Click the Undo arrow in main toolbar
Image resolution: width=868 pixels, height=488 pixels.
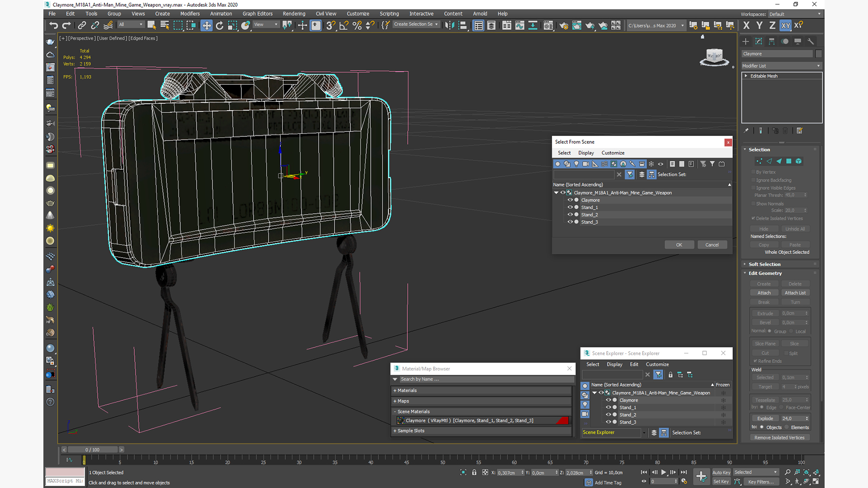click(53, 26)
